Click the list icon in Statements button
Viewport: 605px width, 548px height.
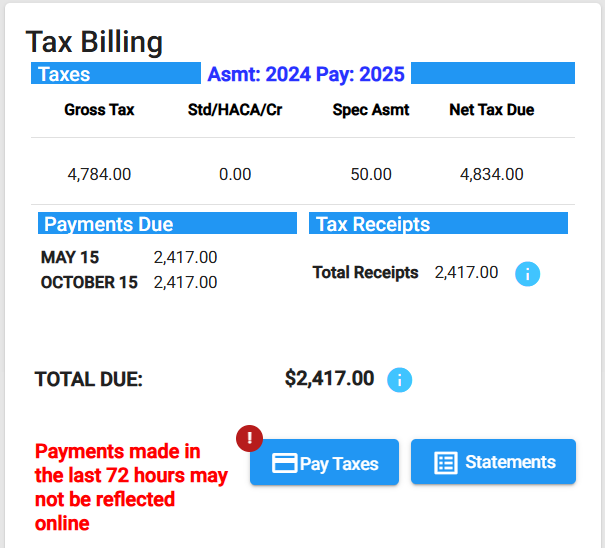446,463
